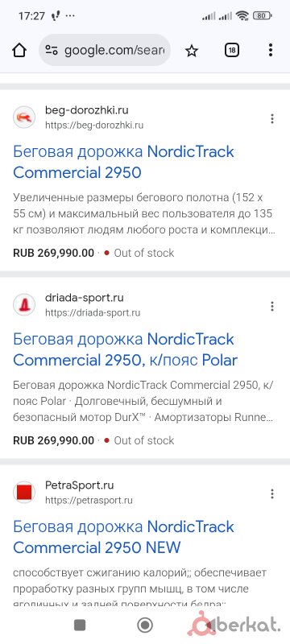Image resolution: width=290 pixels, height=644 pixels.
Task: Tap the driada-sport.ru site favicon
Action: click(24, 305)
